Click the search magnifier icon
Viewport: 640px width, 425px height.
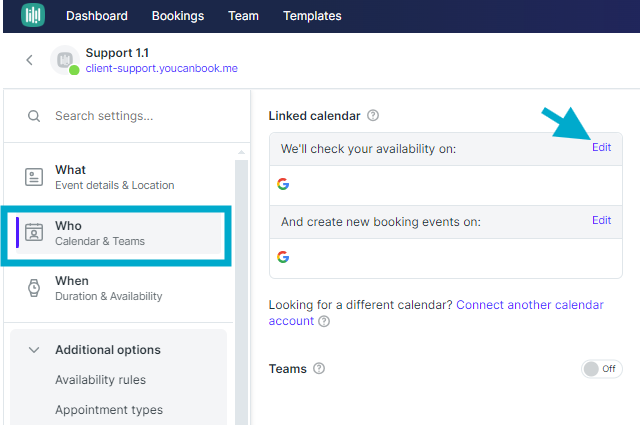click(34, 116)
